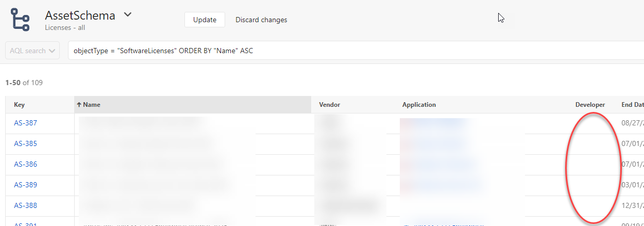644x226 pixels.
Task: Click the AssetSchema object schema icon
Action: click(21, 20)
